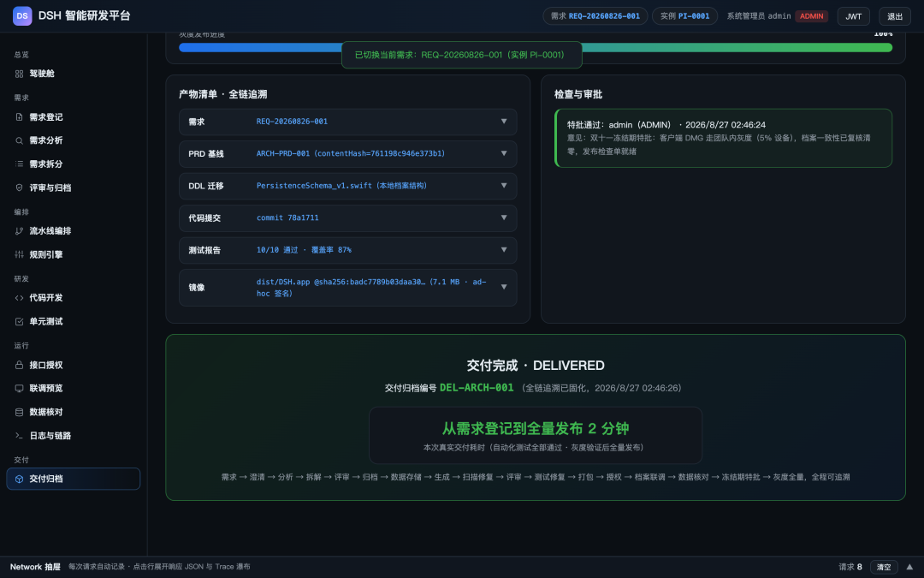Click the red ADMIN badge
The width and height of the screenshot is (924, 578).
pyautogui.click(x=811, y=16)
